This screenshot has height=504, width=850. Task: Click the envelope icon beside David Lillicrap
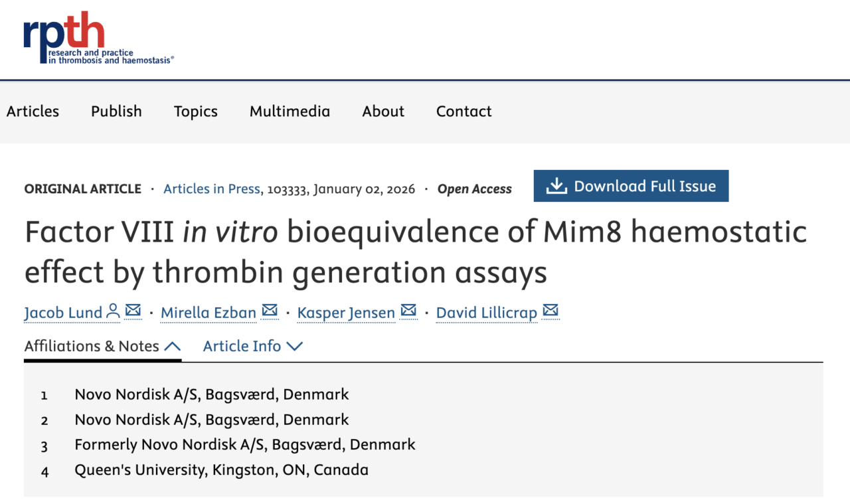550,309
